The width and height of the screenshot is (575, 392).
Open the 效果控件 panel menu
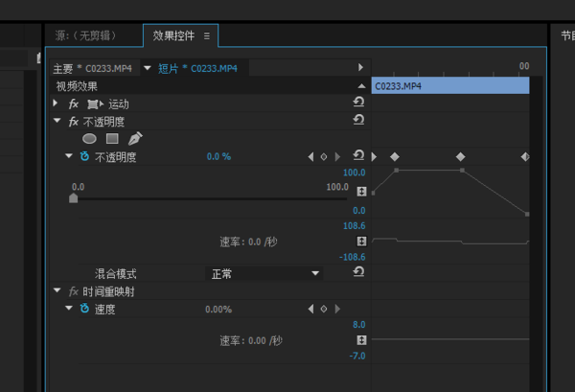point(206,35)
